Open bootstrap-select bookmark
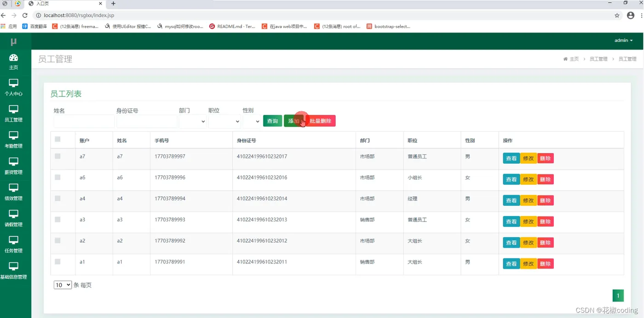This screenshot has width=644, height=318. pyautogui.click(x=388, y=26)
